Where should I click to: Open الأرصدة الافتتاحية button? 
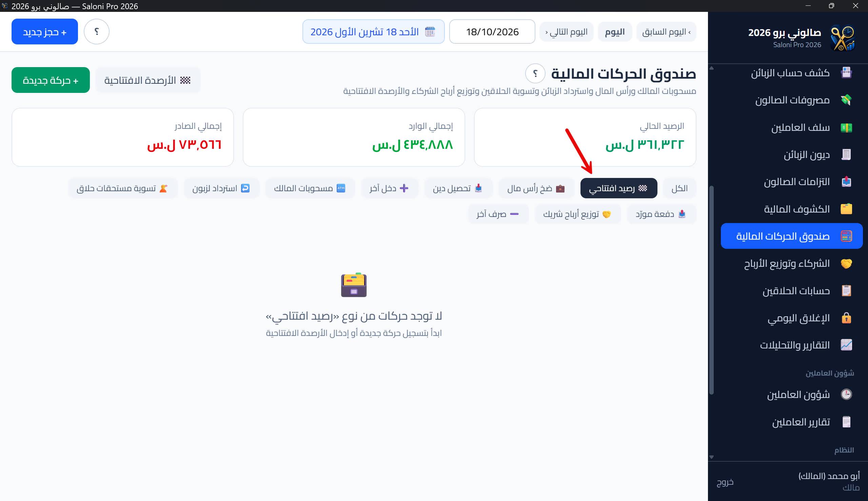(x=147, y=80)
